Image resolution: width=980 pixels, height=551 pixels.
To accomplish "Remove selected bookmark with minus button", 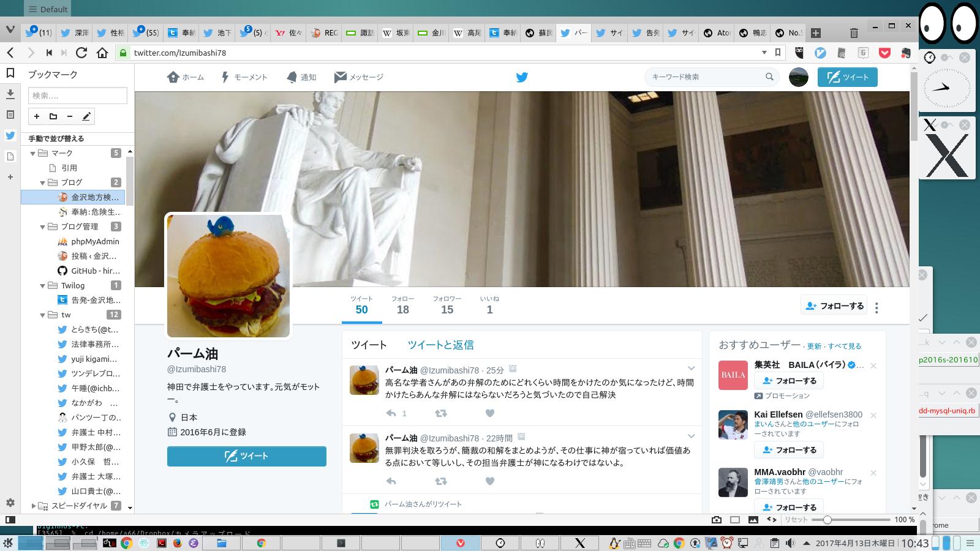I will click(70, 116).
